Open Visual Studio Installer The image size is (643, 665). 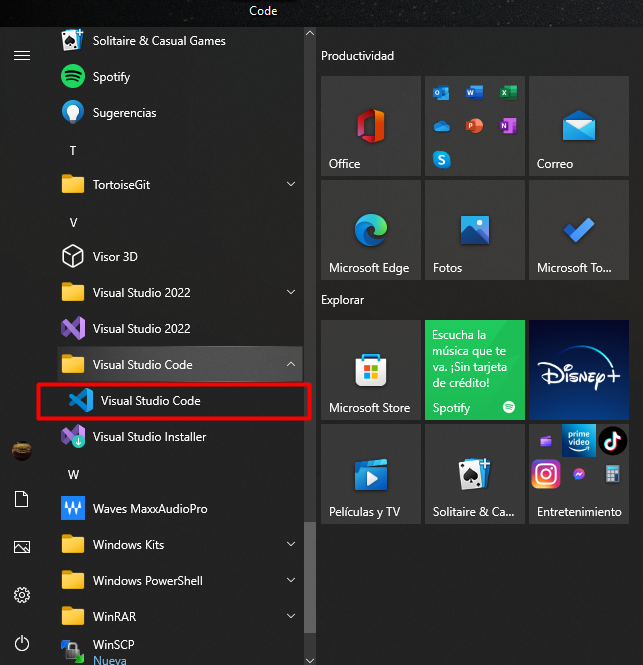[x=149, y=437]
